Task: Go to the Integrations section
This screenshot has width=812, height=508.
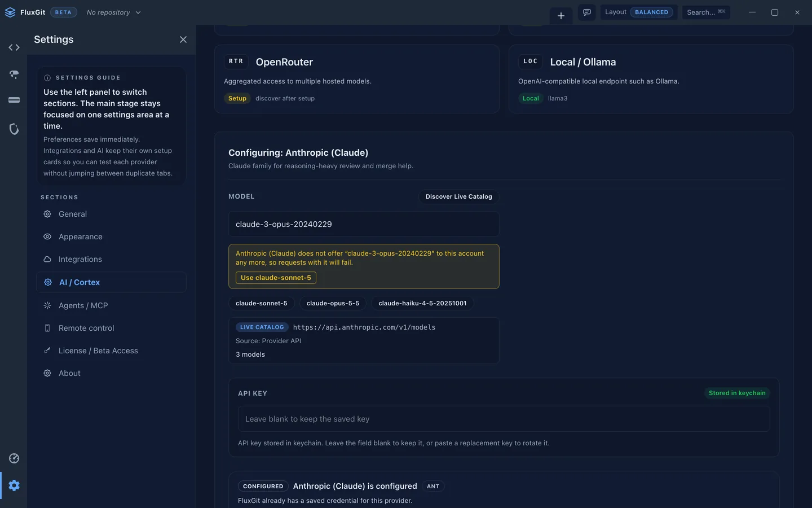Action: point(111,259)
